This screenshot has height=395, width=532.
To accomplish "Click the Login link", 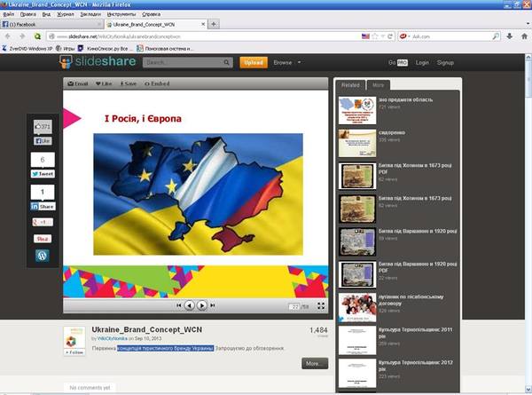I will [x=422, y=63].
